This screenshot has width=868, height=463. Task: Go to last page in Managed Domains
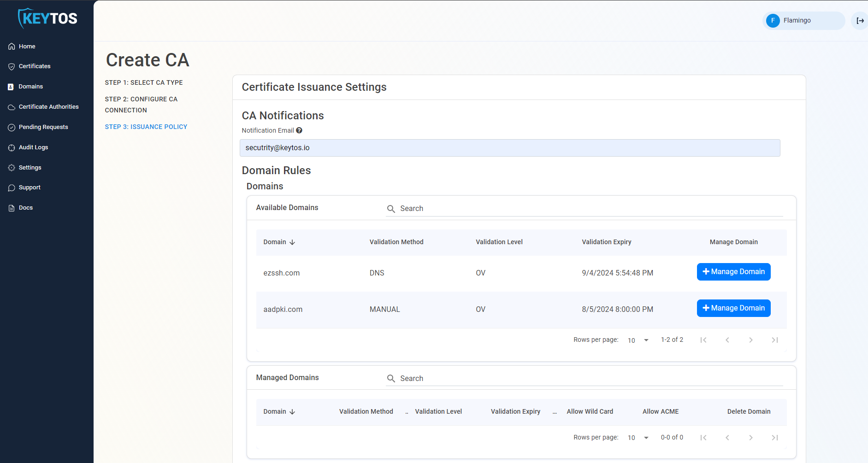pyautogui.click(x=775, y=438)
